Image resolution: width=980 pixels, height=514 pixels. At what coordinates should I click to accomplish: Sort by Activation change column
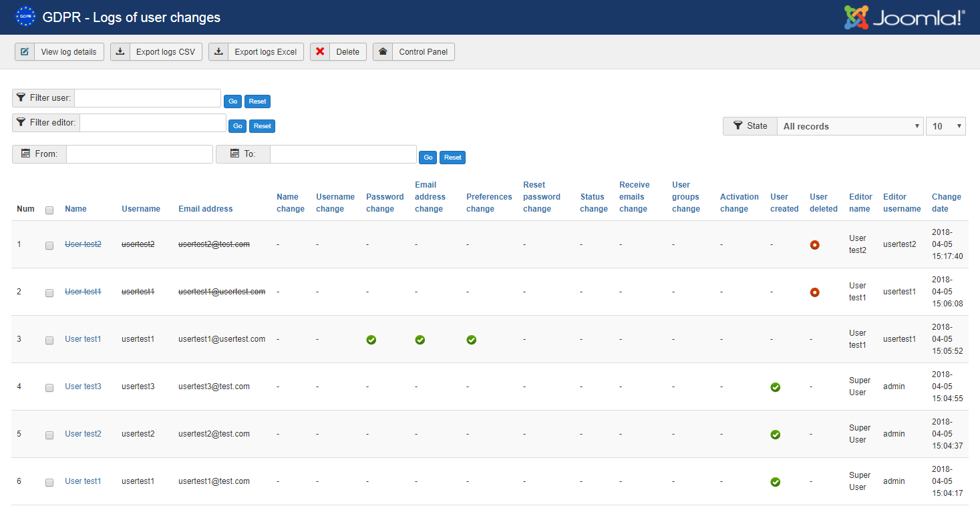click(740, 203)
